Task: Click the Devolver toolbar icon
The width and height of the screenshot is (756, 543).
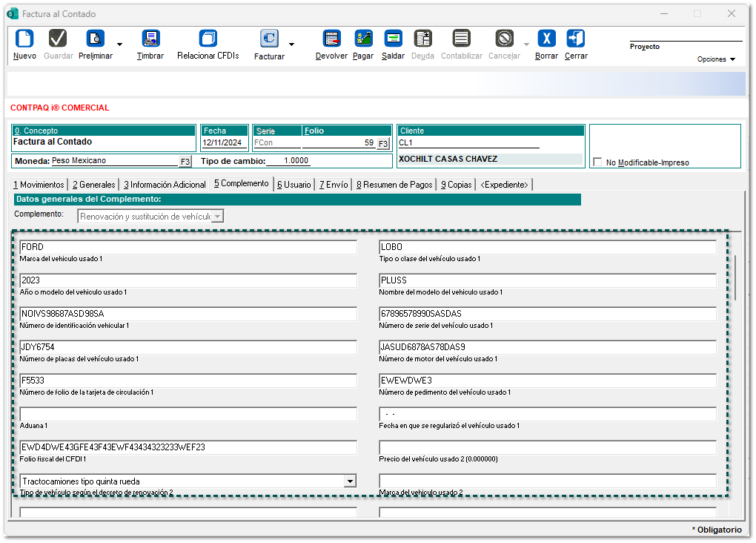Action: pyautogui.click(x=331, y=39)
